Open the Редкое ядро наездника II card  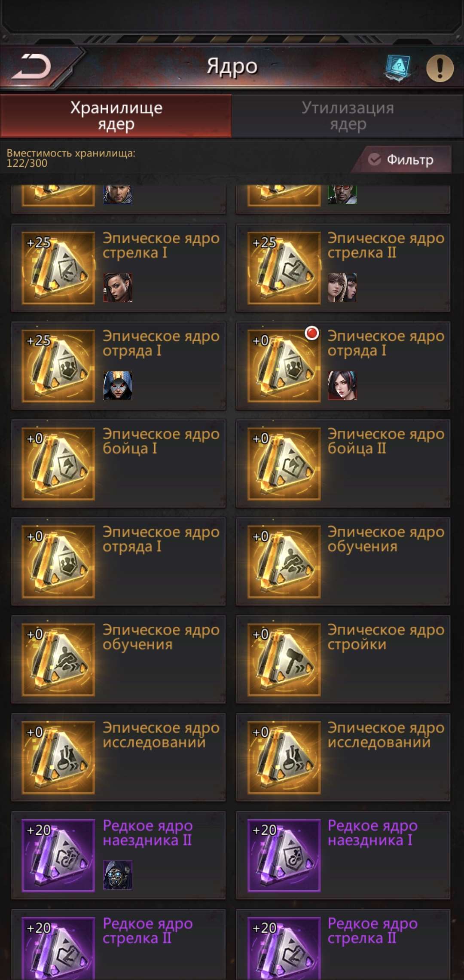click(118, 855)
